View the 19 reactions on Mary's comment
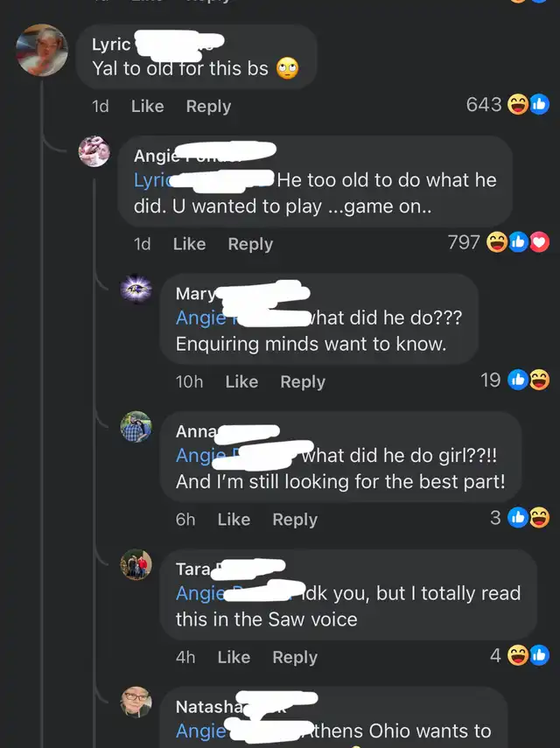Image resolution: width=560 pixels, height=748 pixels. pyautogui.click(x=514, y=381)
